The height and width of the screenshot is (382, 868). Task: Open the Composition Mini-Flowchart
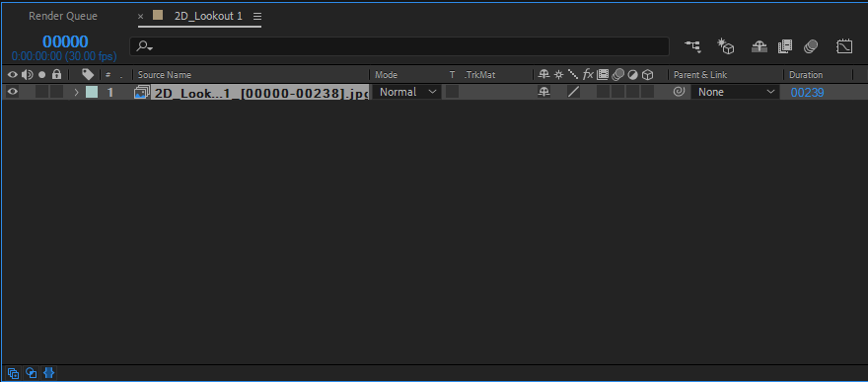[x=692, y=46]
